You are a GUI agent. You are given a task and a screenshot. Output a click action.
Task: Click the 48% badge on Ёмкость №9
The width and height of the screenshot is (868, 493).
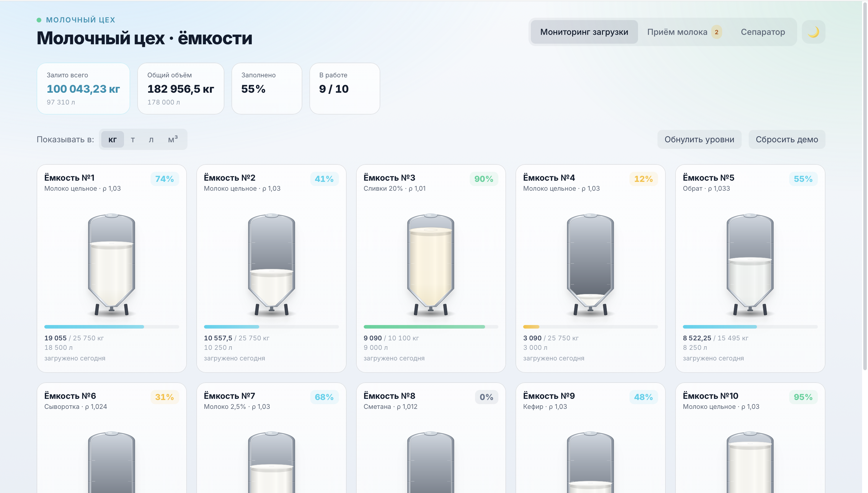pos(643,397)
